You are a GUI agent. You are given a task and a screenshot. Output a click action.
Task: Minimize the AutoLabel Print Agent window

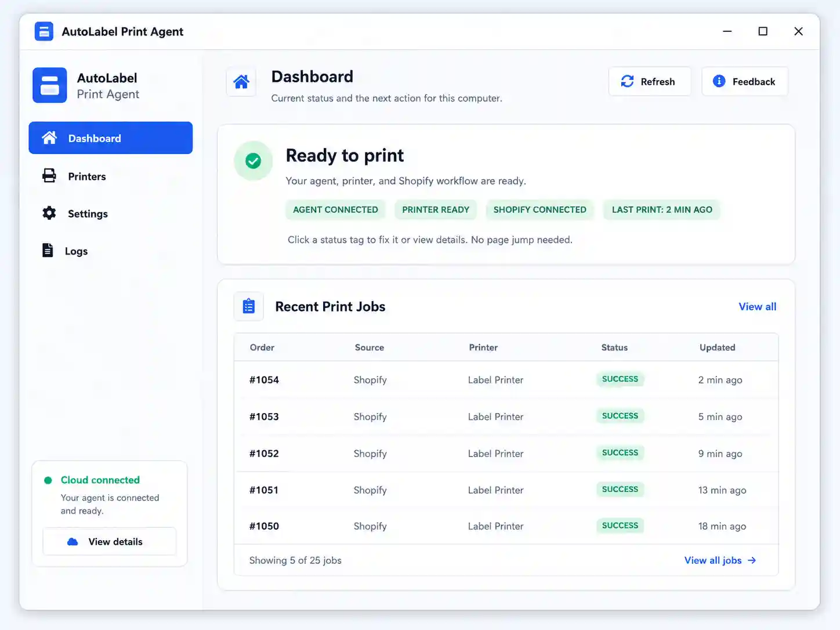[727, 31]
